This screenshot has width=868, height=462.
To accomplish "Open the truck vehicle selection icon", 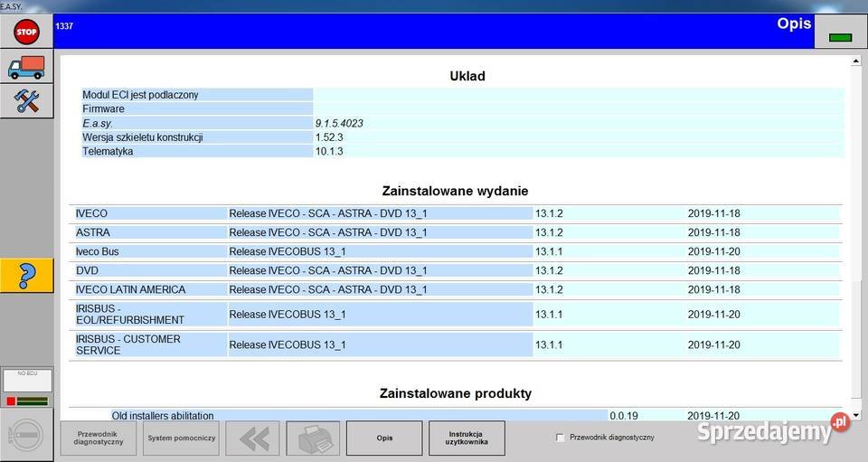I will pos(26,67).
